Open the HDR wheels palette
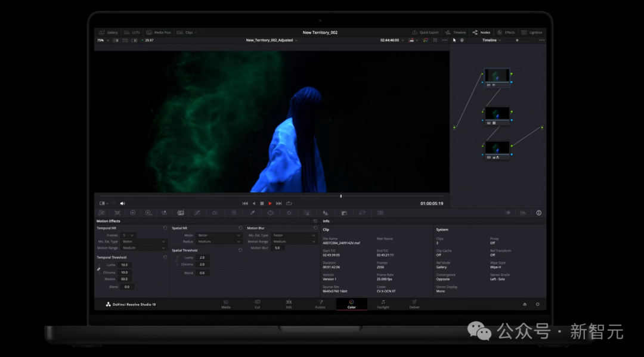Image resolution: width=644 pixels, height=357 pixels. 148,213
